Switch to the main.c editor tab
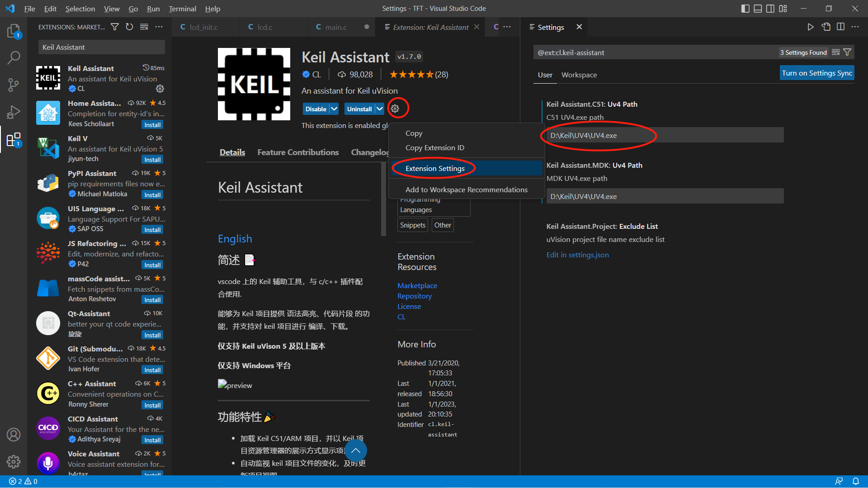The image size is (868, 488). [x=341, y=27]
